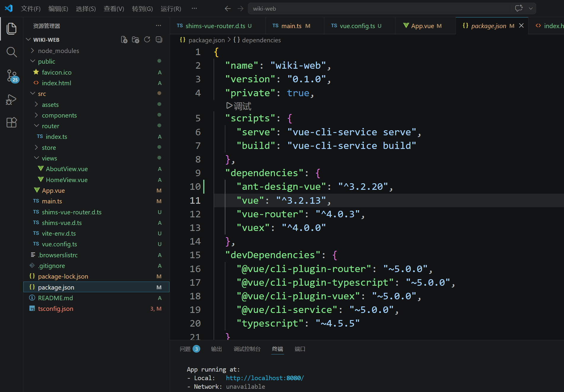Collapse the router folder
This screenshot has width=564, height=392.
click(x=50, y=126)
